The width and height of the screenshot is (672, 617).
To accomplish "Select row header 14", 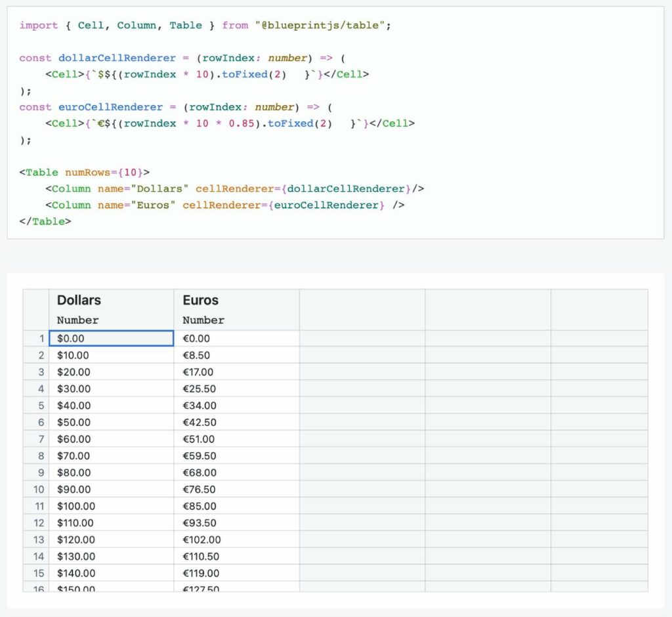I will [36, 556].
